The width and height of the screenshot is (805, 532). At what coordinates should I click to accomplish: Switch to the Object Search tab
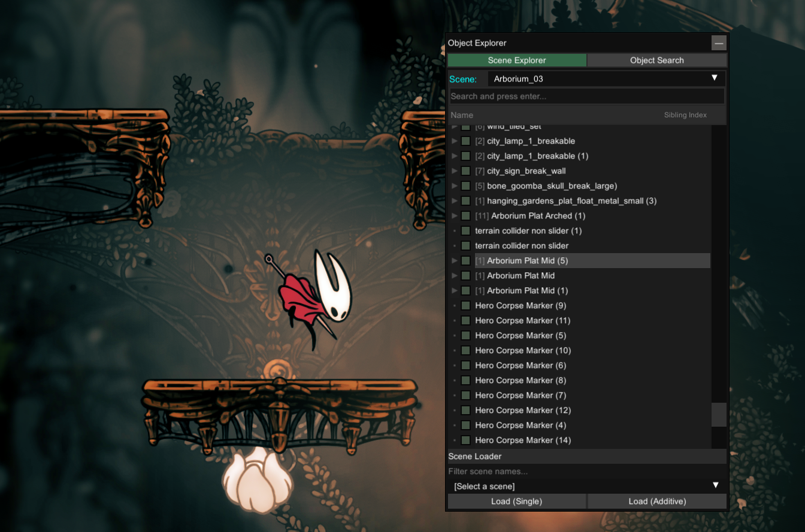point(656,60)
